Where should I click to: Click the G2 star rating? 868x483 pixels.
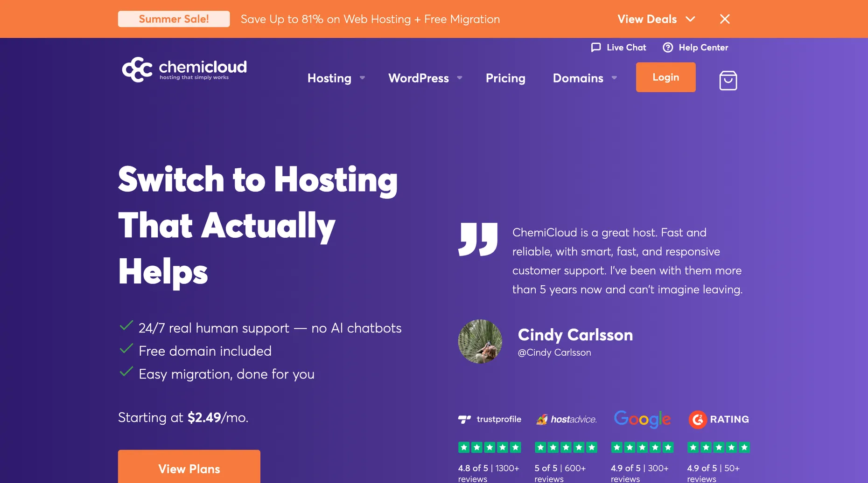pyautogui.click(x=719, y=448)
